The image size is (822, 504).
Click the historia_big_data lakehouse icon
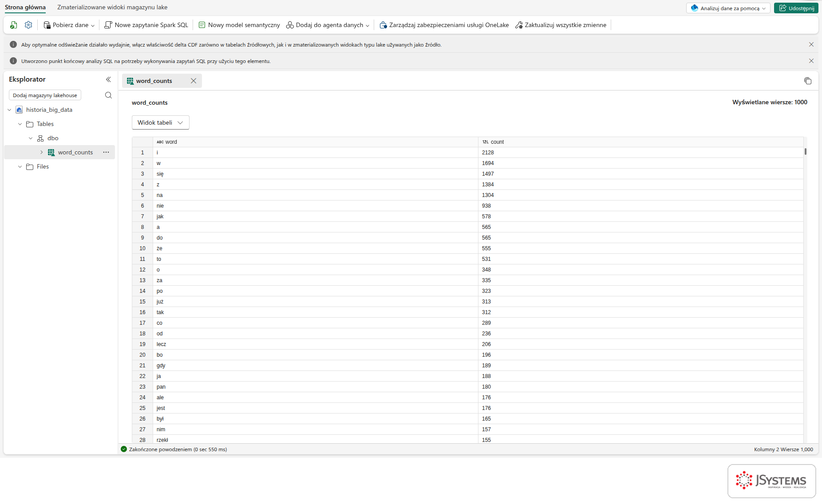pyautogui.click(x=19, y=110)
